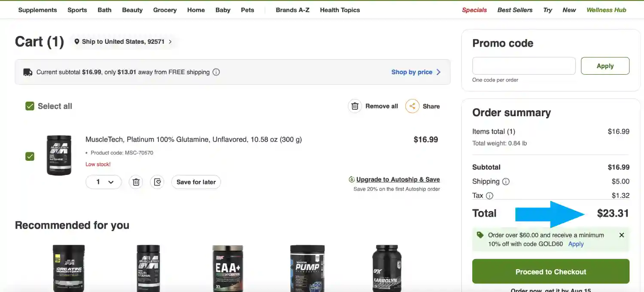
Task: Open the quantity dropdown showing 1
Action: pyautogui.click(x=104, y=182)
